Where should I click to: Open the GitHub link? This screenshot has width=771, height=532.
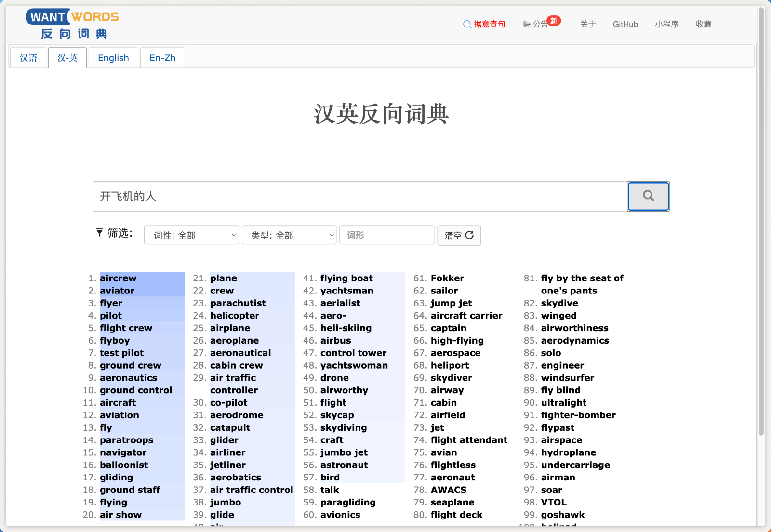click(x=625, y=24)
